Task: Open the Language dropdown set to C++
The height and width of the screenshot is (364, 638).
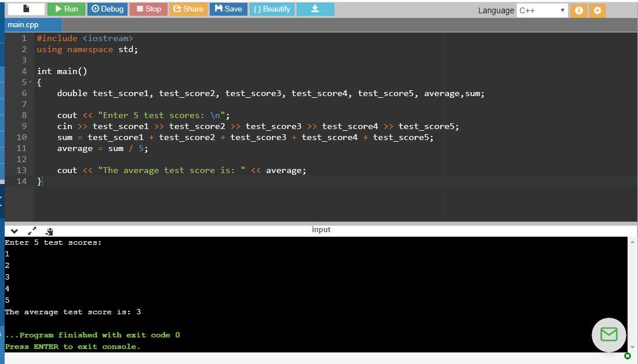Action: (x=542, y=10)
